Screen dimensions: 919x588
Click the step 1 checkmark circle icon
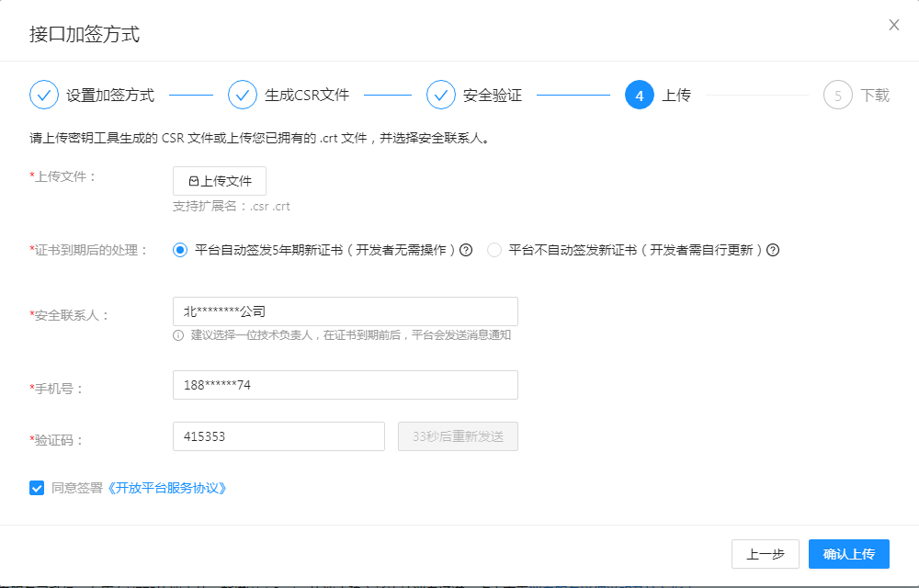[44, 95]
